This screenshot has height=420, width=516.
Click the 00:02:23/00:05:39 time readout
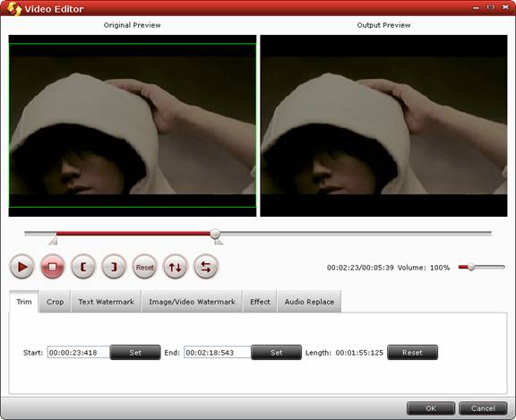coord(360,268)
